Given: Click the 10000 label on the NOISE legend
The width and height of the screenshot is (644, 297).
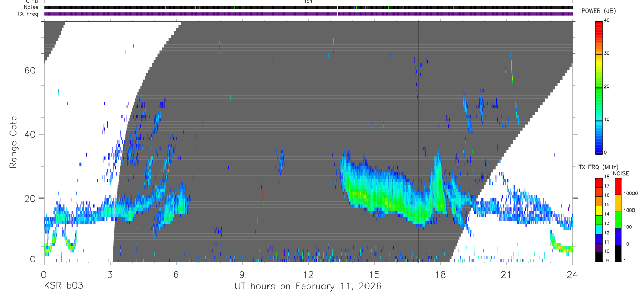Looking at the screenshot, I should pos(631,193).
